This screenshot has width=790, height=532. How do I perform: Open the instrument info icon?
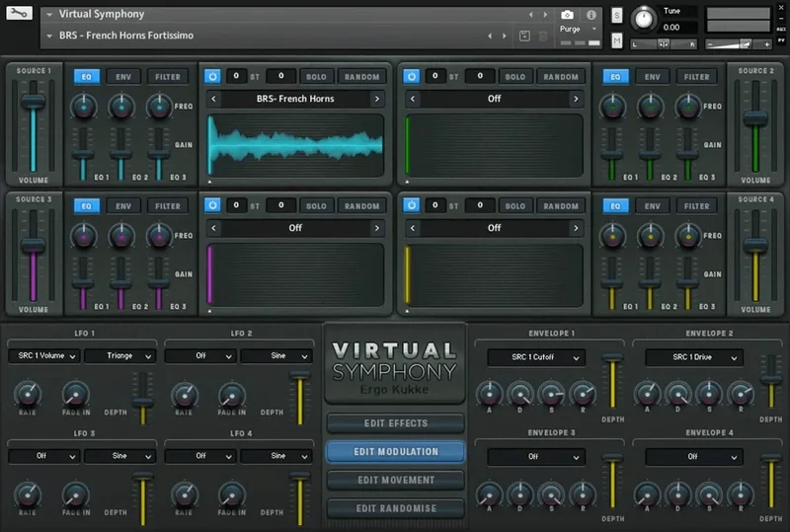[591, 15]
